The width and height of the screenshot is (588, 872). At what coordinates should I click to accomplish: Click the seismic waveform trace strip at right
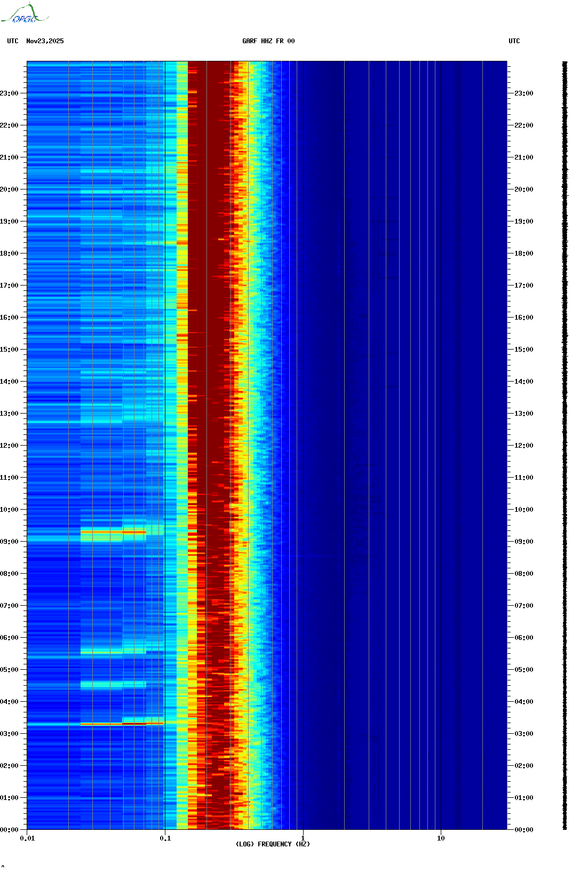[x=565, y=445]
